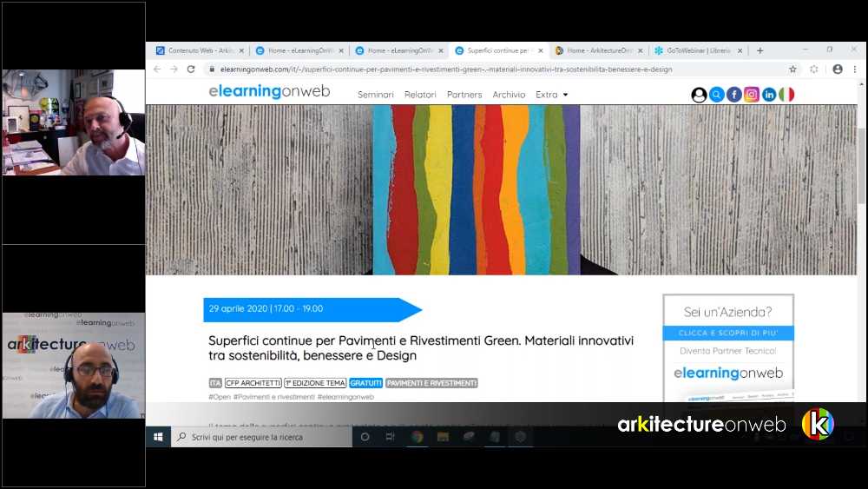Click the #elearningonweb hashtag
This screenshot has width=868, height=489.
(x=345, y=397)
